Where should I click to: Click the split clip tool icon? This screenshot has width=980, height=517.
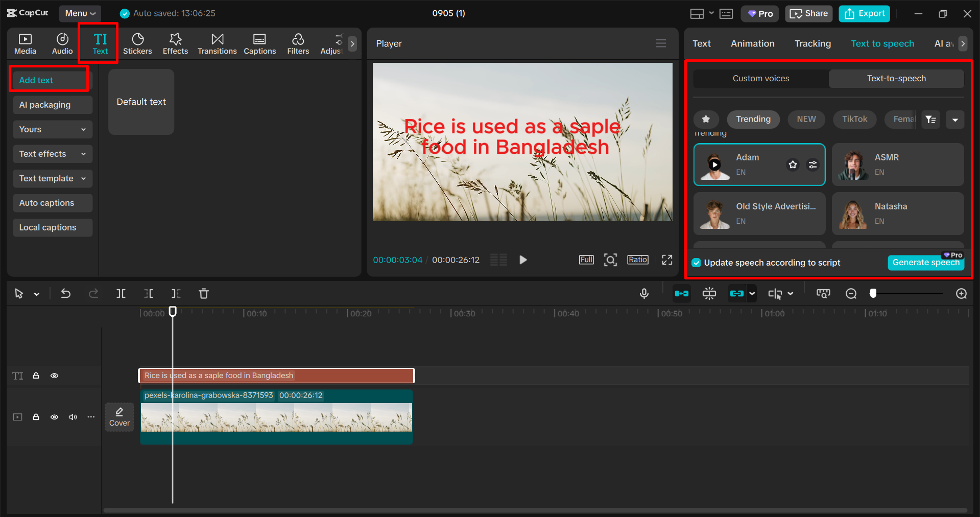(121, 294)
